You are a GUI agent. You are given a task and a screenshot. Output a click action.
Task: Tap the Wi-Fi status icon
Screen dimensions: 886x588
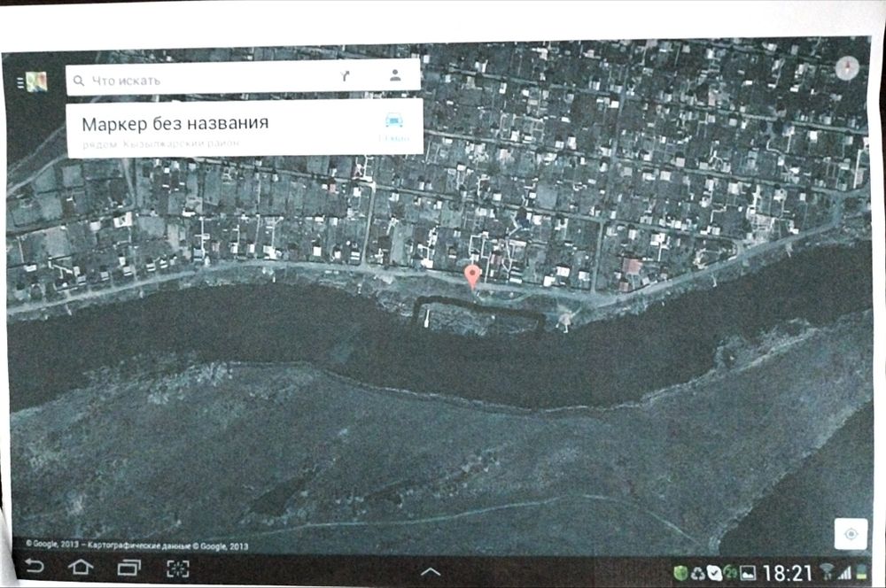827,572
